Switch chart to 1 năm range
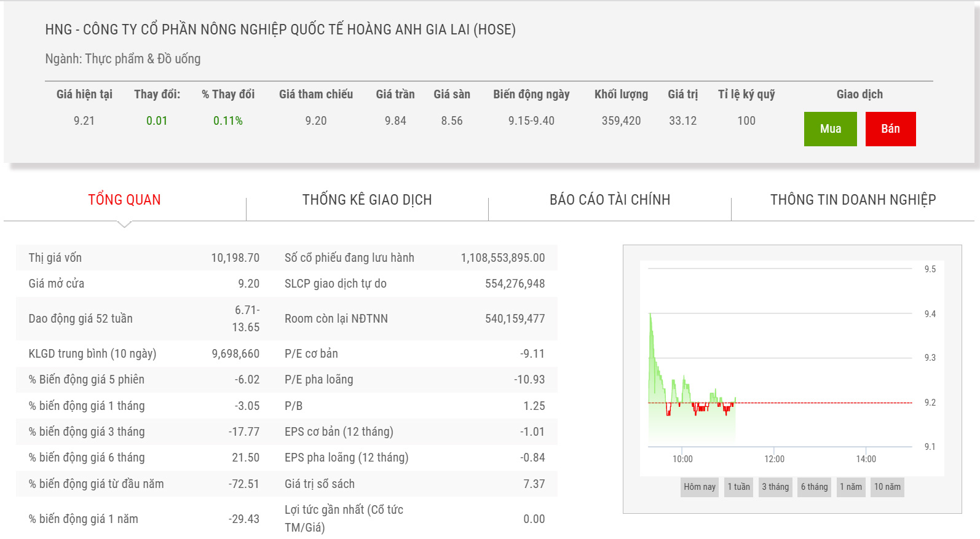This screenshot has height=539, width=980. (x=851, y=487)
